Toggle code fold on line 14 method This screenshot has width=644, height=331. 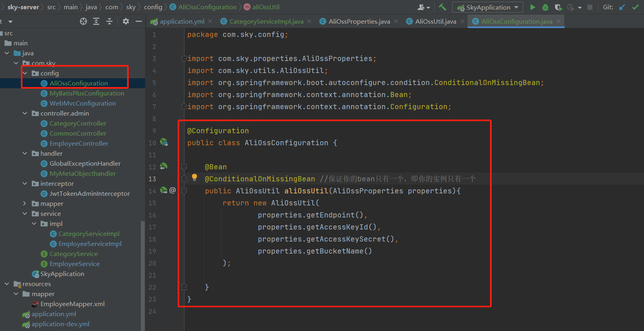coord(184,191)
